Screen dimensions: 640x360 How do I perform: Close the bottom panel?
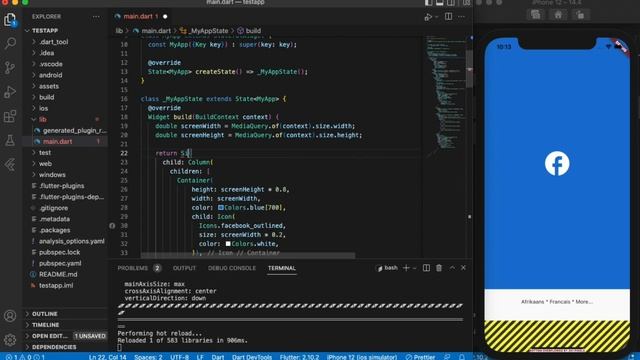tap(463, 268)
